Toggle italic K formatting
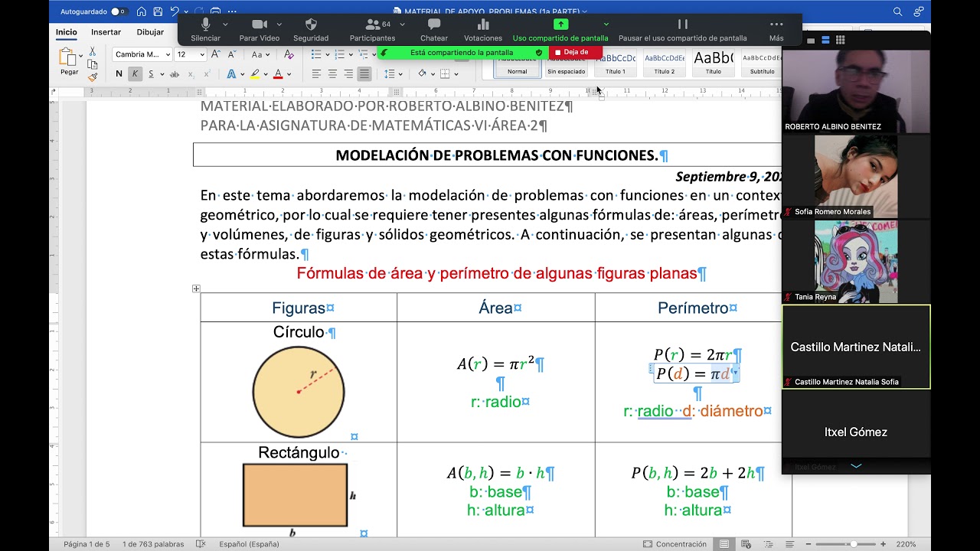 (135, 74)
